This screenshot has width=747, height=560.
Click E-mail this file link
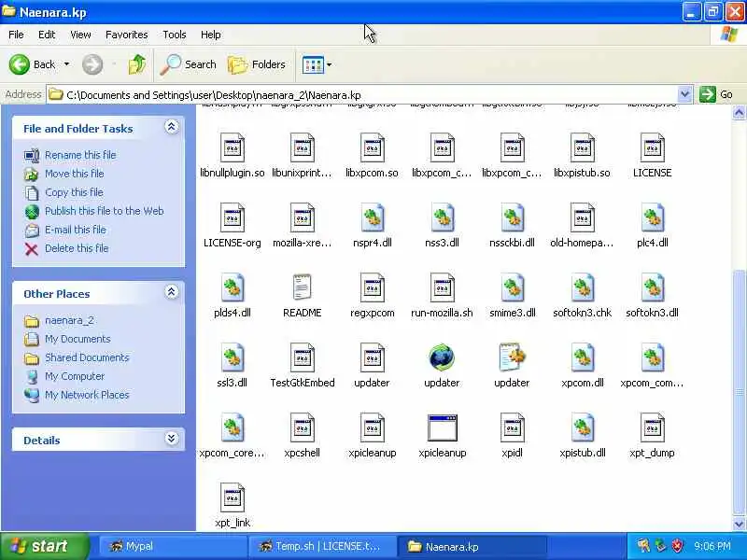tap(76, 230)
